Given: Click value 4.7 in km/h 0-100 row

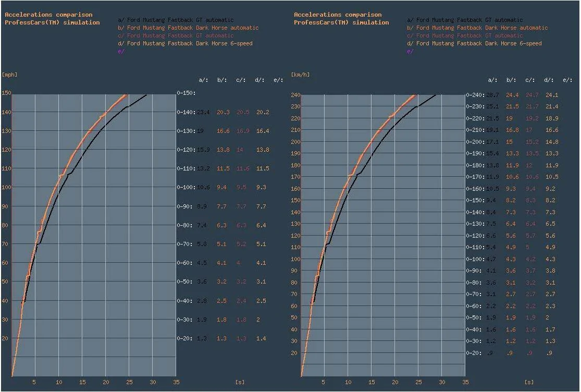Looking at the screenshot, I should click(491, 259).
